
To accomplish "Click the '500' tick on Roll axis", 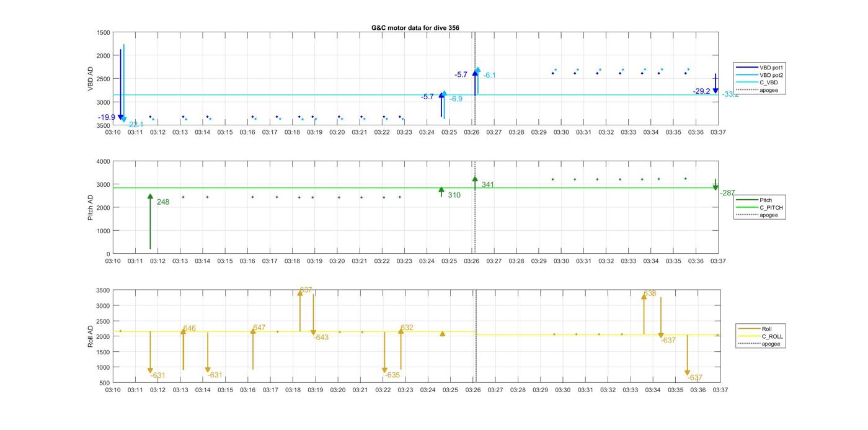I will 105,383.
